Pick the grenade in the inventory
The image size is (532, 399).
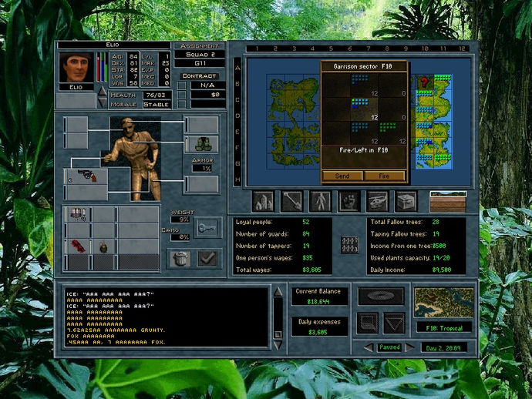[104, 246]
